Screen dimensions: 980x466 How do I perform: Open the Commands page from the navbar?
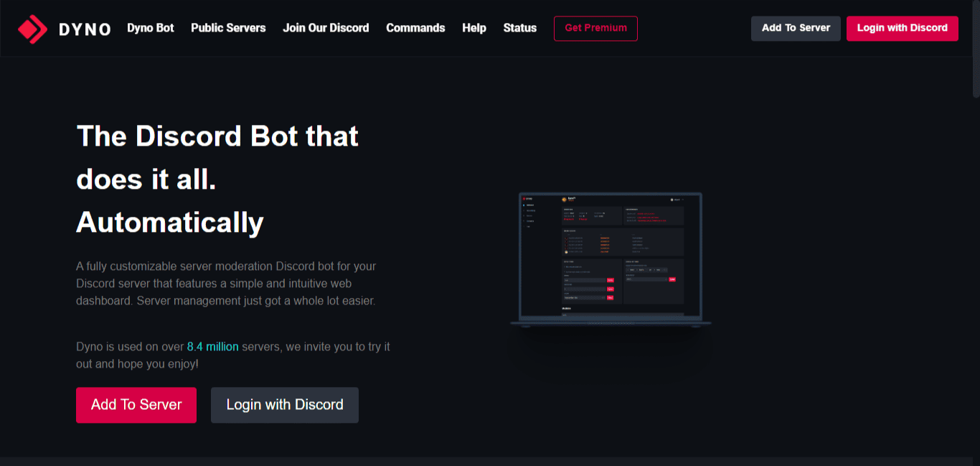[415, 28]
